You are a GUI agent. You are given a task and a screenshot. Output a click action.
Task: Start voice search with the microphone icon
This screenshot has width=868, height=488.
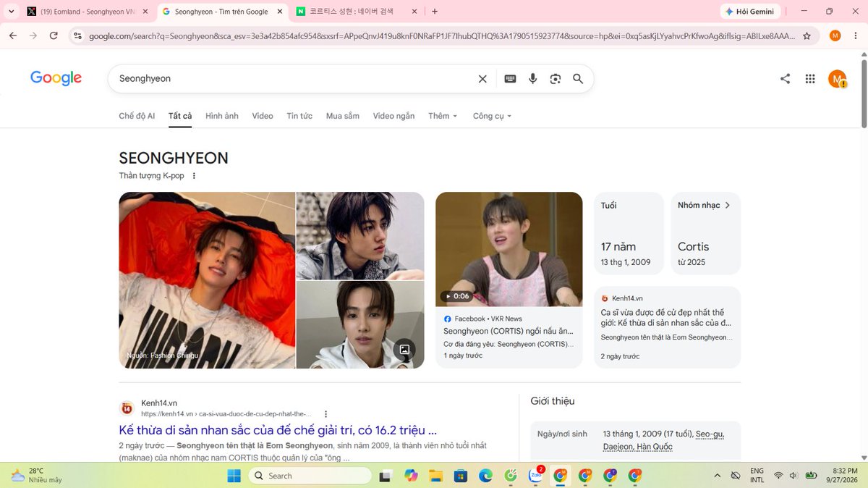pos(533,79)
